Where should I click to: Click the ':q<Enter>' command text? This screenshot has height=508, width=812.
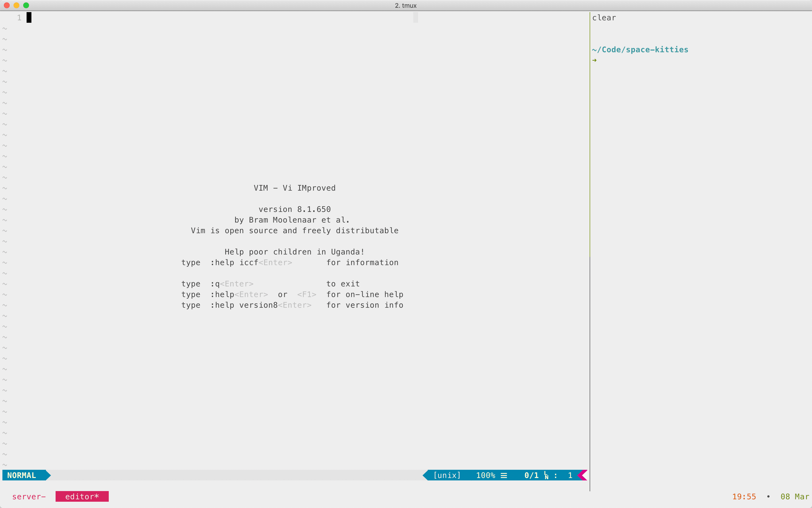pyautogui.click(x=232, y=284)
